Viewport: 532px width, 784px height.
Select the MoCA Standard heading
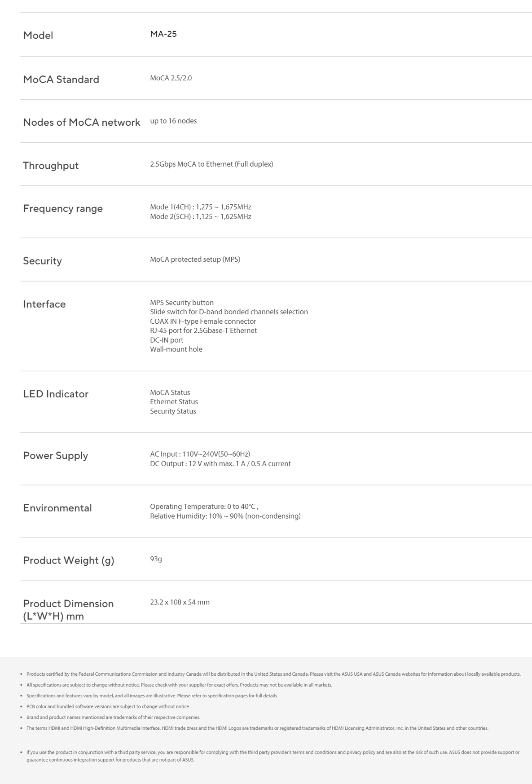pyautogui.click(x=61, y=79)
